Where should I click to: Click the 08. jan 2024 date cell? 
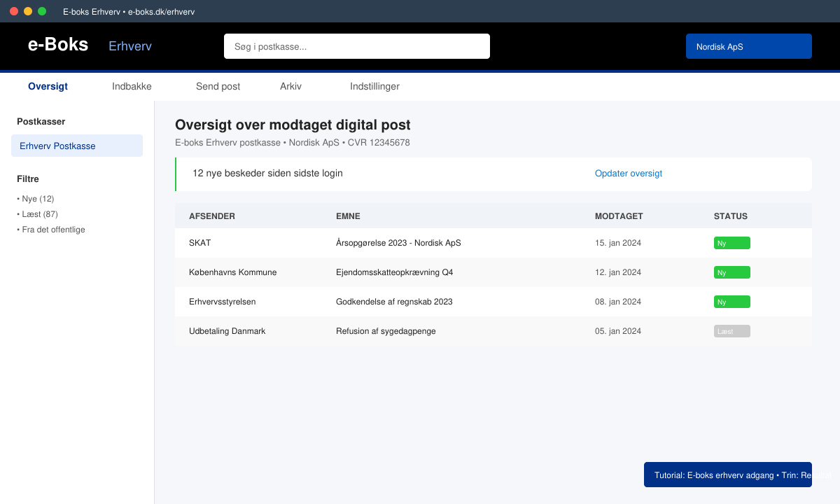pyautogui.click(x=618, y=302)
